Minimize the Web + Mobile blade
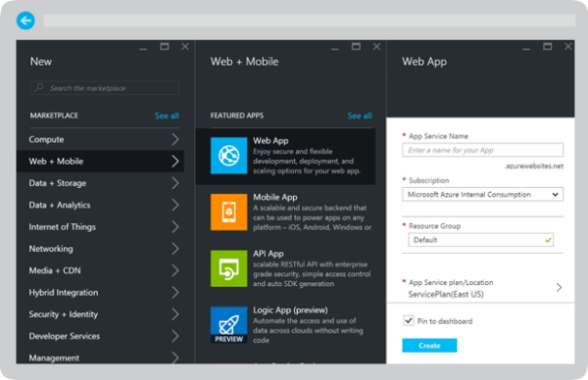Viewport: 588px width, 380px height. pos(335,49)
